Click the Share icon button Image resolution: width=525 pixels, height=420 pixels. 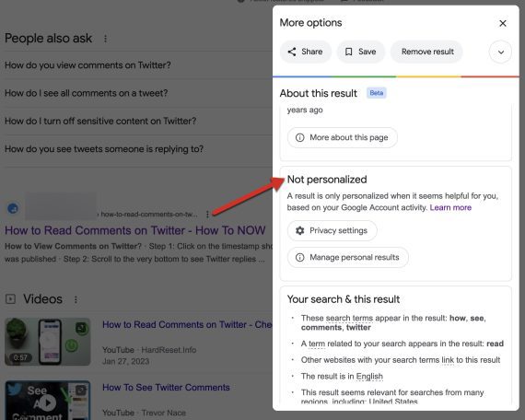click(305, 52)
